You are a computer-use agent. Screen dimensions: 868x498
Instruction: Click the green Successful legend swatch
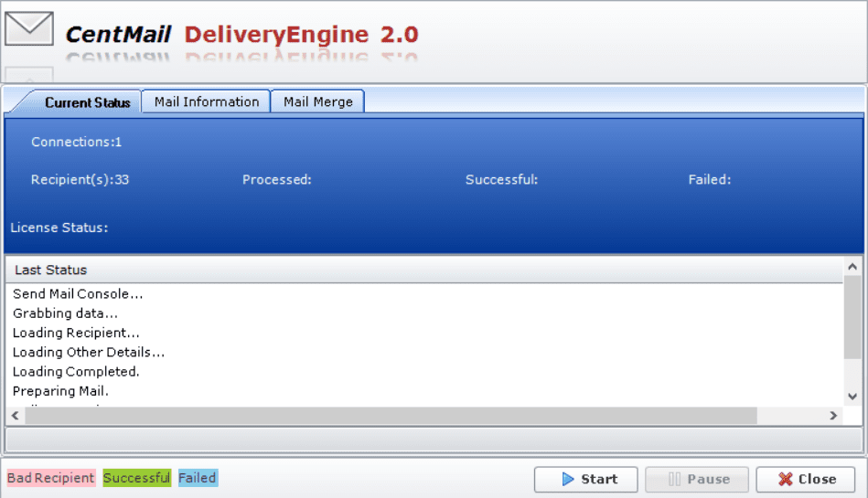[x=136, y=478]
